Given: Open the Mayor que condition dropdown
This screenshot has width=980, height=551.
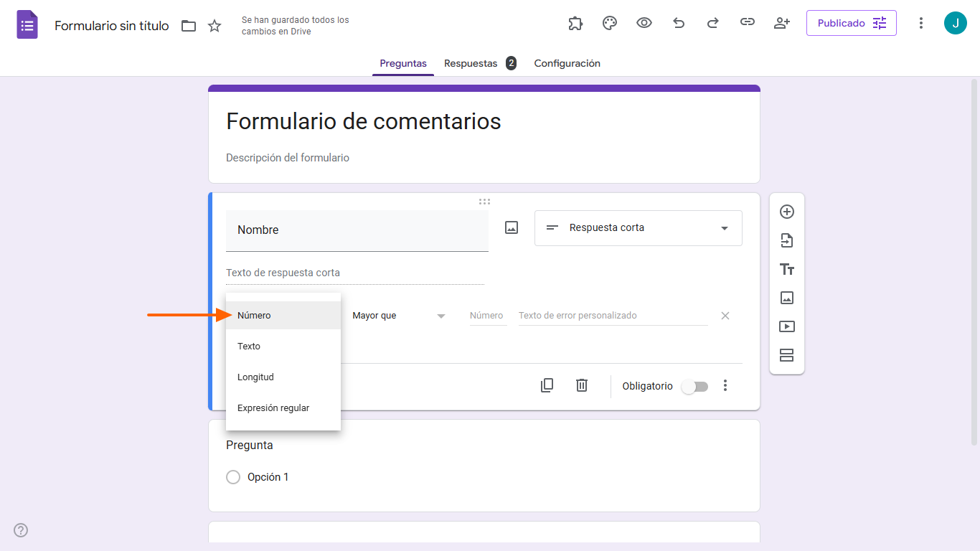Looking at the screenshot, I should tap(400, 315).
